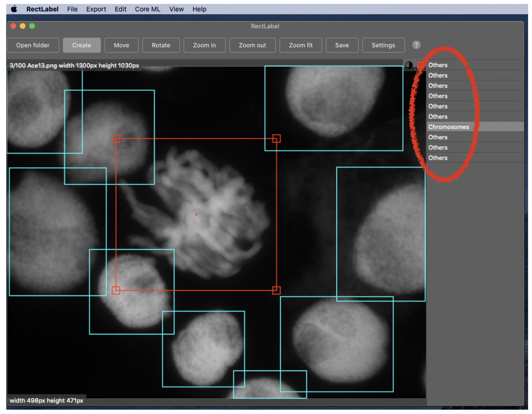Screen dimensions: 532x414
Task: Toggle the image contrast half-circle icon
Action: [409, 65]
